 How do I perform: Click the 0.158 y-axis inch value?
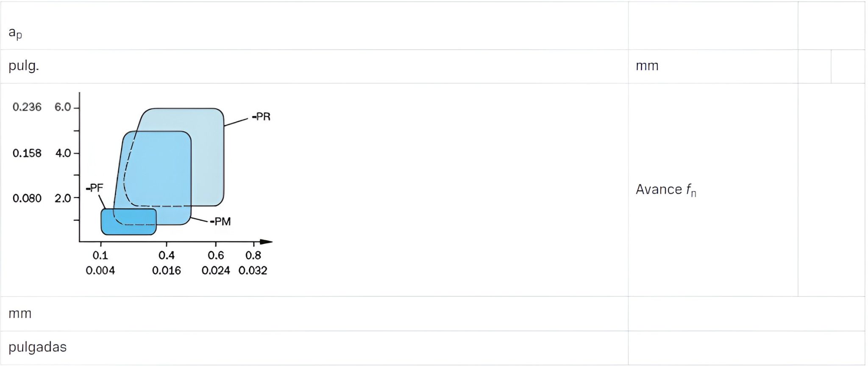coord(27,153)
